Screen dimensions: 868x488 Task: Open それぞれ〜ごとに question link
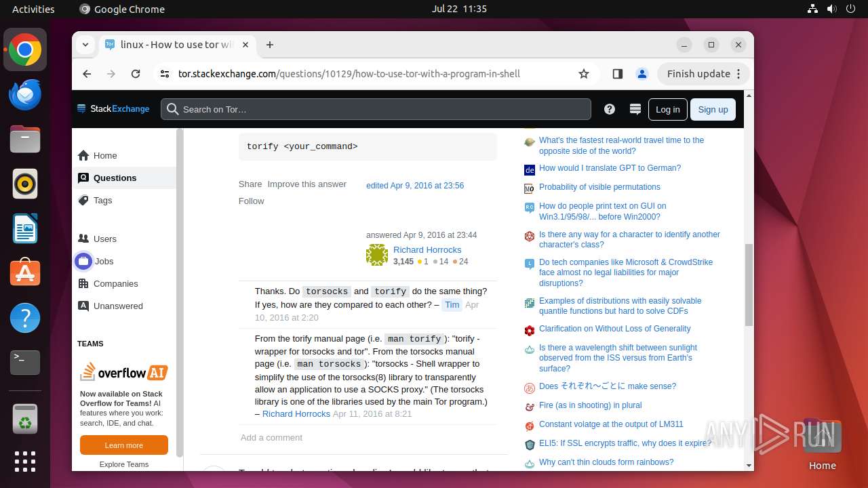coord(608,386)
